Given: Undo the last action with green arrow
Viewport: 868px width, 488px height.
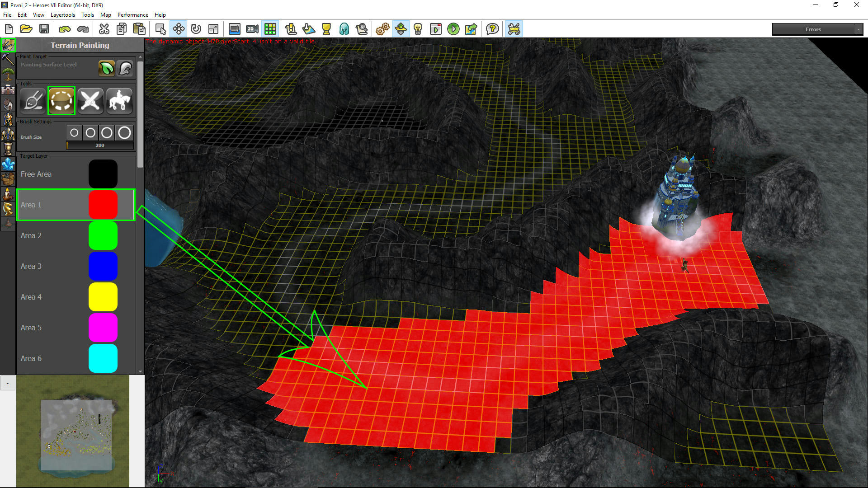Looking at the screenshot, I should (x=65, y=29).
